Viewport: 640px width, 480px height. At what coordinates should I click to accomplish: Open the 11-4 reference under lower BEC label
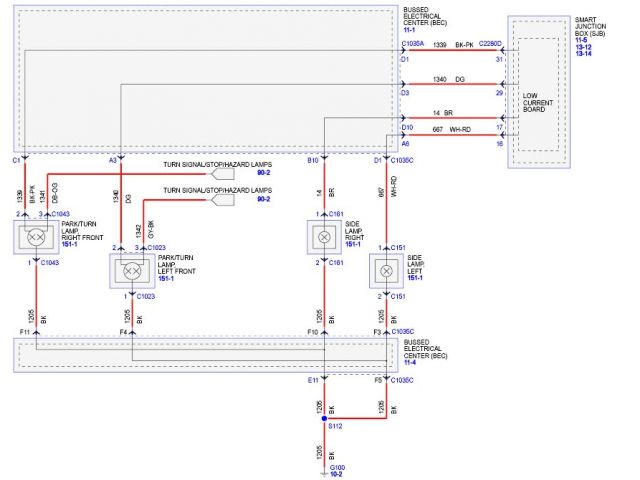[411, 362]
